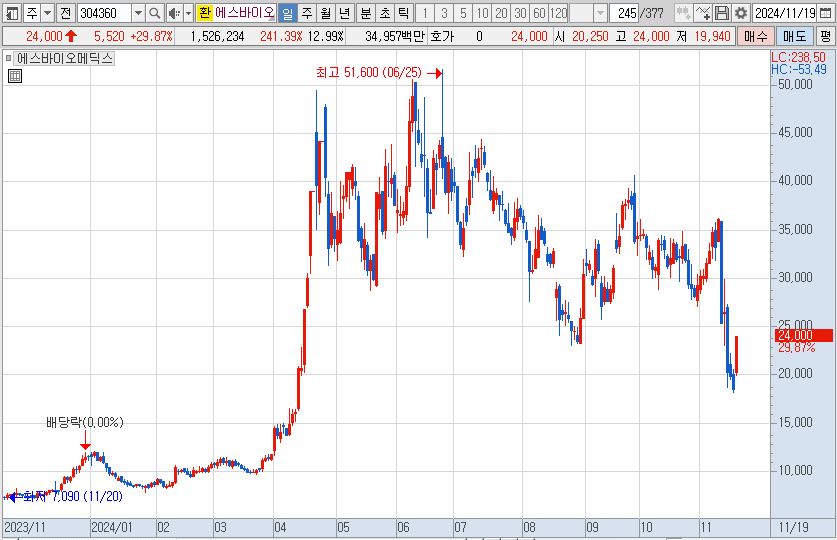837x540 pixels.
Task: Click the stock name 에스바이오 field
Action: [244, 13]
